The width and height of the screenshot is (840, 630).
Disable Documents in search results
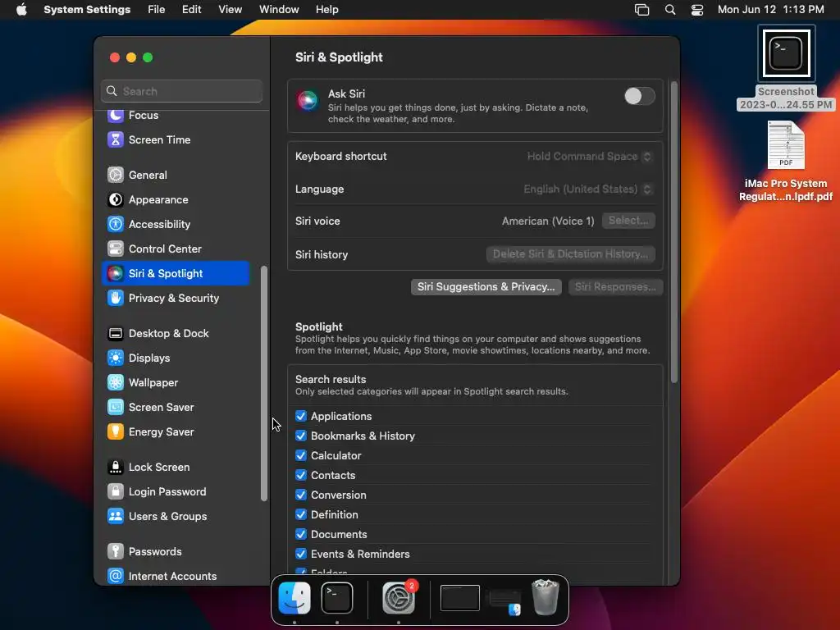pos(301,535)
